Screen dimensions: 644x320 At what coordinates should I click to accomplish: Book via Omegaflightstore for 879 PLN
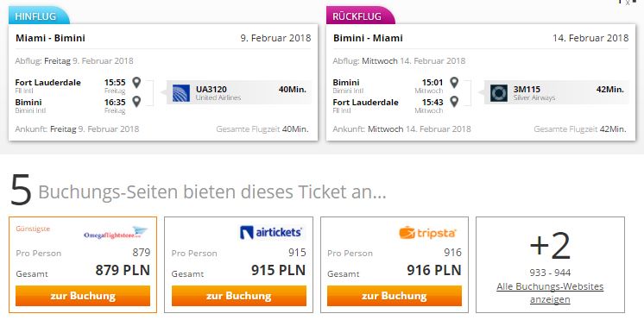[x=83, y=296]
